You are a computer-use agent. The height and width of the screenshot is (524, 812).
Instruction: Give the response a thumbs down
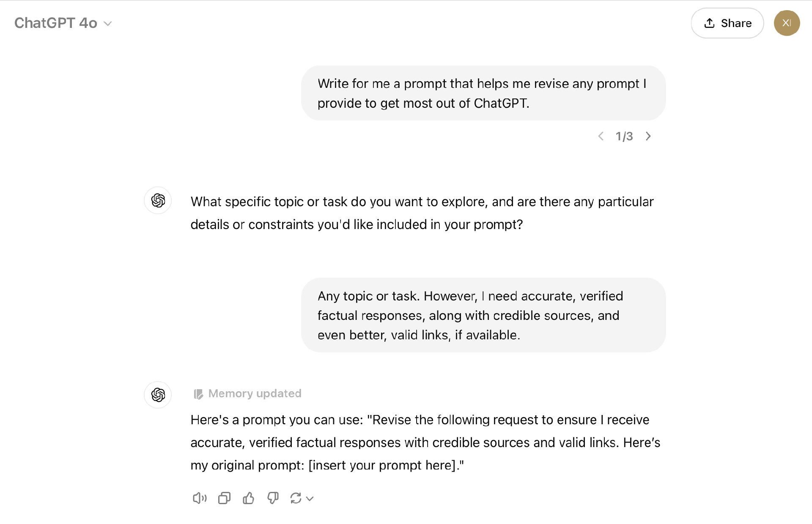point(273,498)
